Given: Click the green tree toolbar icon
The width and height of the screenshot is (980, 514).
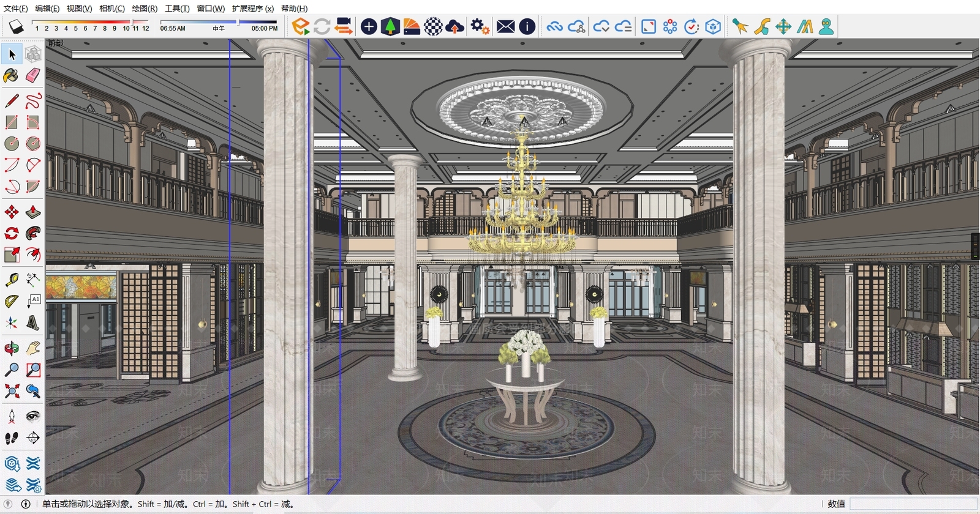Looking at the screenshot, I should (x=390, y=26).
